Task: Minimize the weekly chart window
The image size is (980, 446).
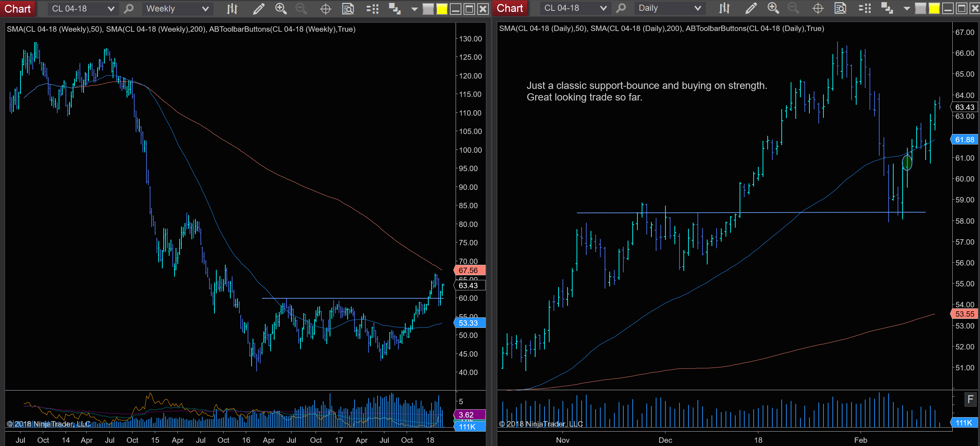Action: pos(455,9)
